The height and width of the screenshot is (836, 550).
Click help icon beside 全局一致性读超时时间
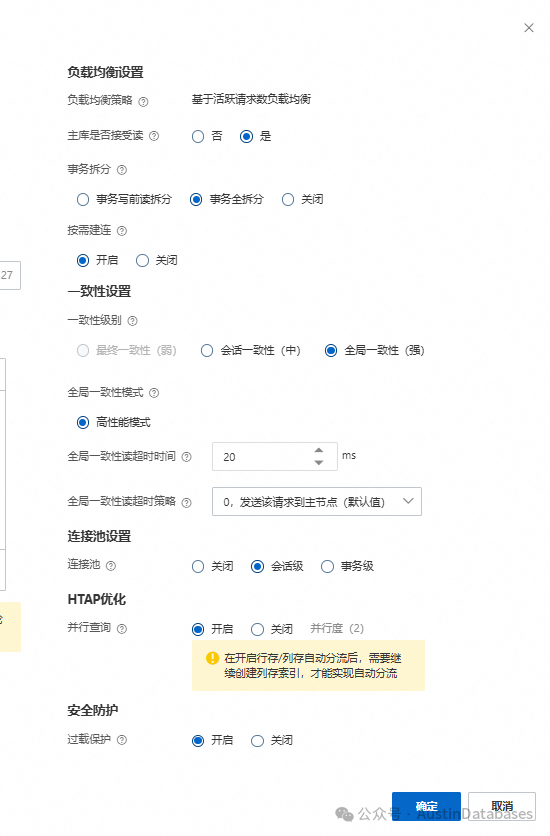pyautogui.click(x=187, y=457)
